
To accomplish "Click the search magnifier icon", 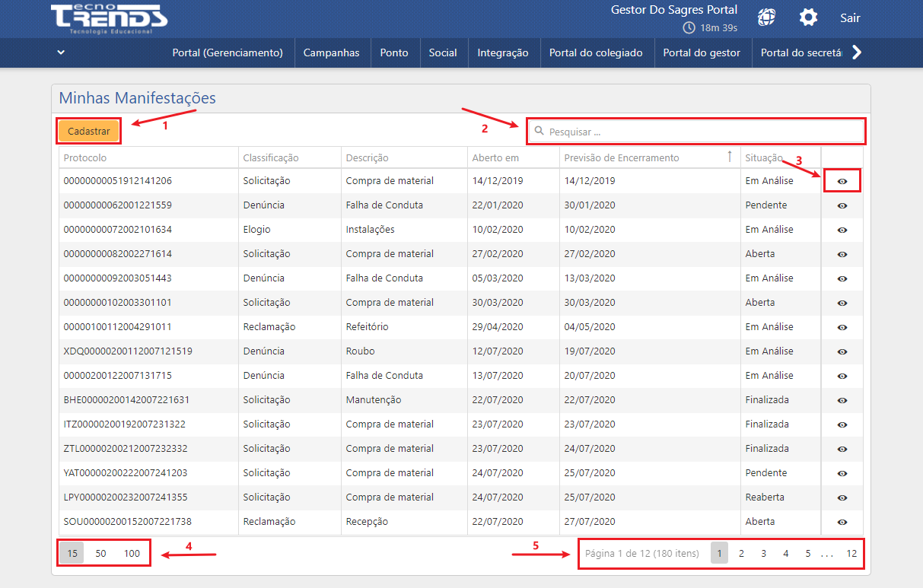I will coord(539,132).
